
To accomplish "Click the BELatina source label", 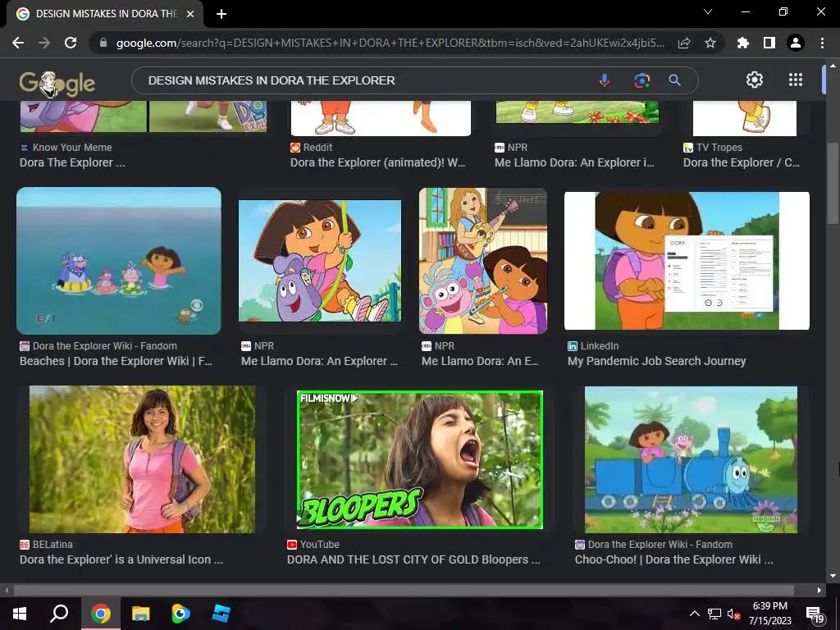I will (52, 545).
